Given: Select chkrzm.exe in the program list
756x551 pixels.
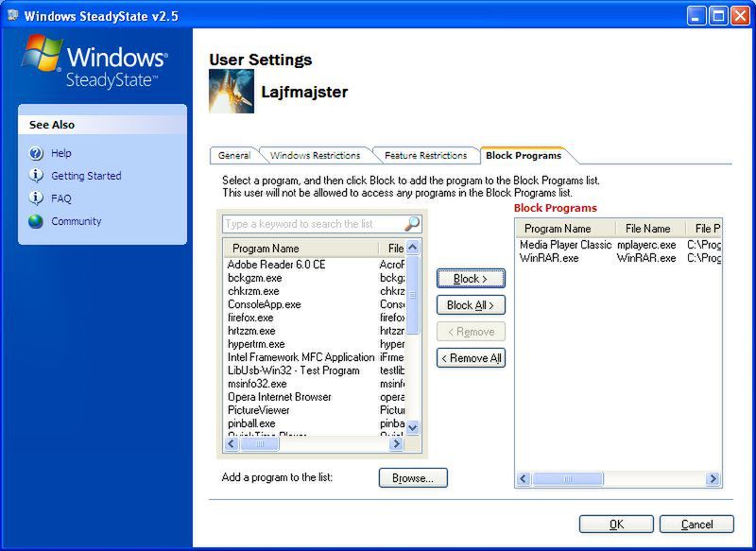Looking at the screenshot, I should (x=316, y=291).
